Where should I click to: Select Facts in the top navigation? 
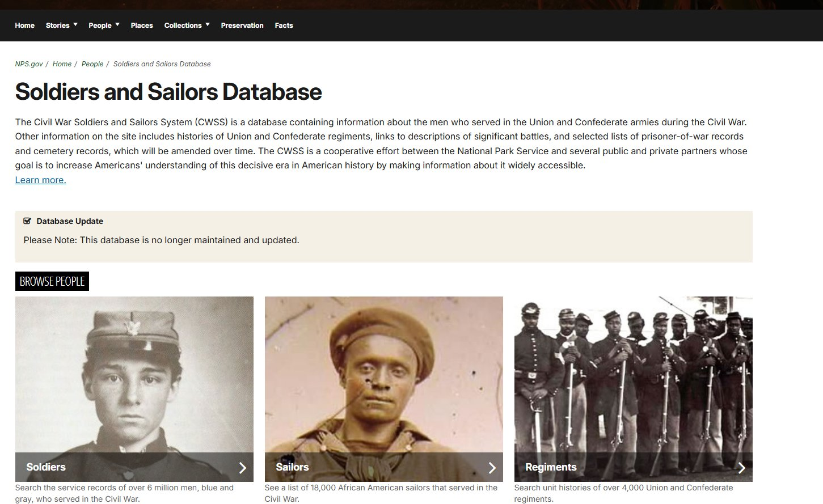(284, 26)
